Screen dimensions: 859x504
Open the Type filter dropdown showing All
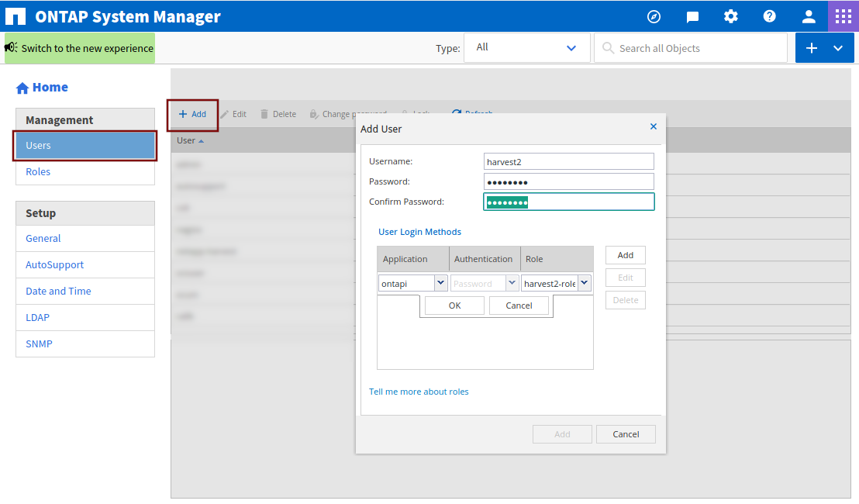[527, 47]
